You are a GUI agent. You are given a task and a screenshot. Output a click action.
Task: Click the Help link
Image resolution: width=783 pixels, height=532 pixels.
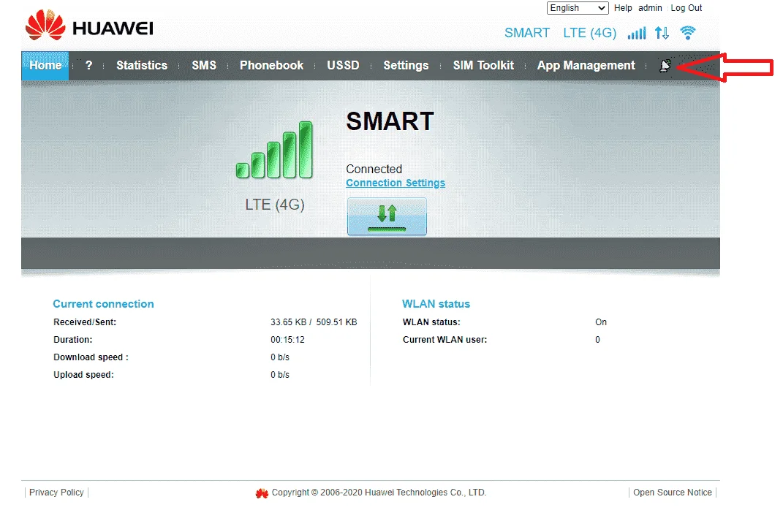(623, 8)
